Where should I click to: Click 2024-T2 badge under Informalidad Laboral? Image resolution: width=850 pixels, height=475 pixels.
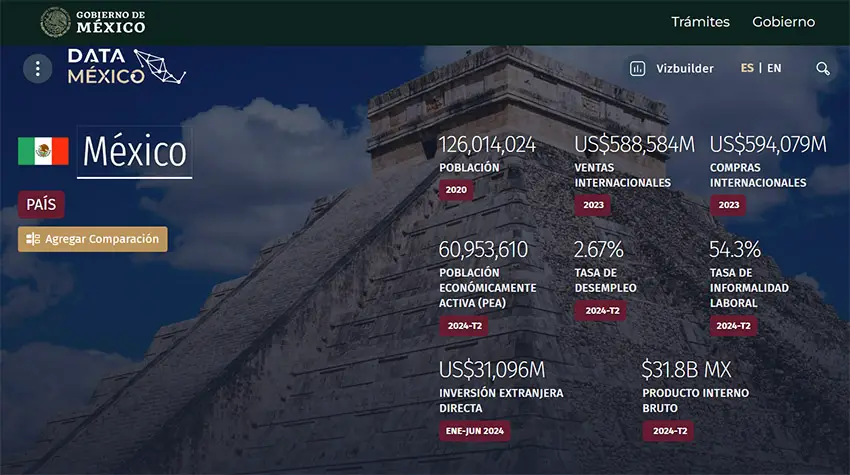pos(733,326)
